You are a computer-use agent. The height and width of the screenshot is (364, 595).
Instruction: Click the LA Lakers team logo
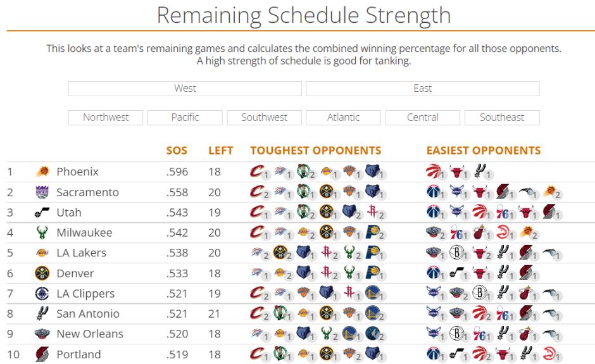pyautogui.click(x=42, y=253)
